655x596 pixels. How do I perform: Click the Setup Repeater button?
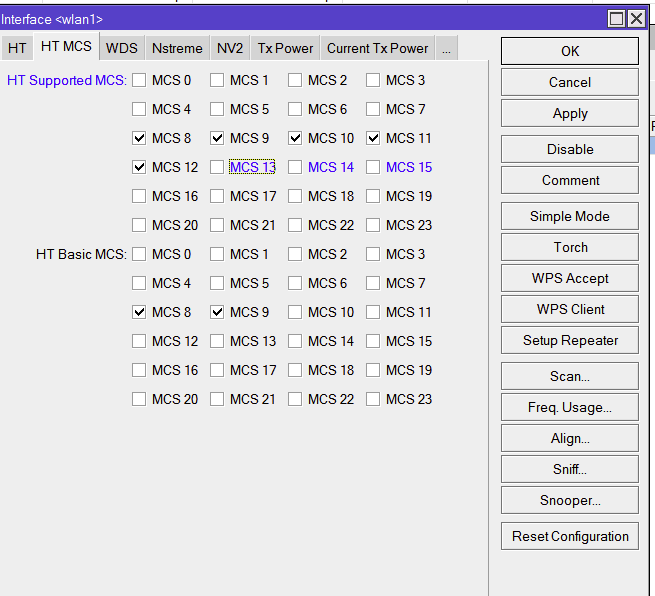pyautogui.click(x=569, y=340)
